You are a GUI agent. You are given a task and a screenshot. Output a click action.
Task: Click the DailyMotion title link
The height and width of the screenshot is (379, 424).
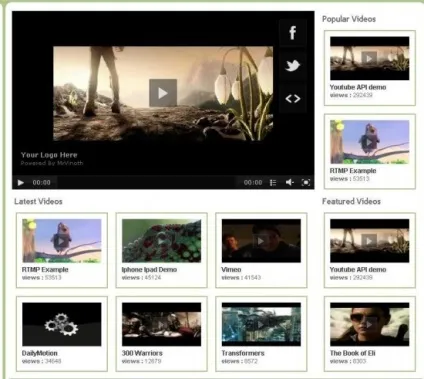40,353
